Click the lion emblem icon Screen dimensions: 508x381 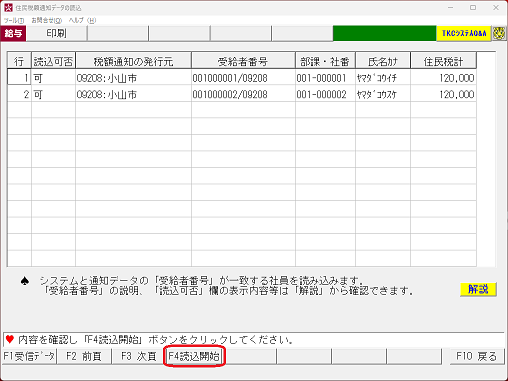click(499, 33)
